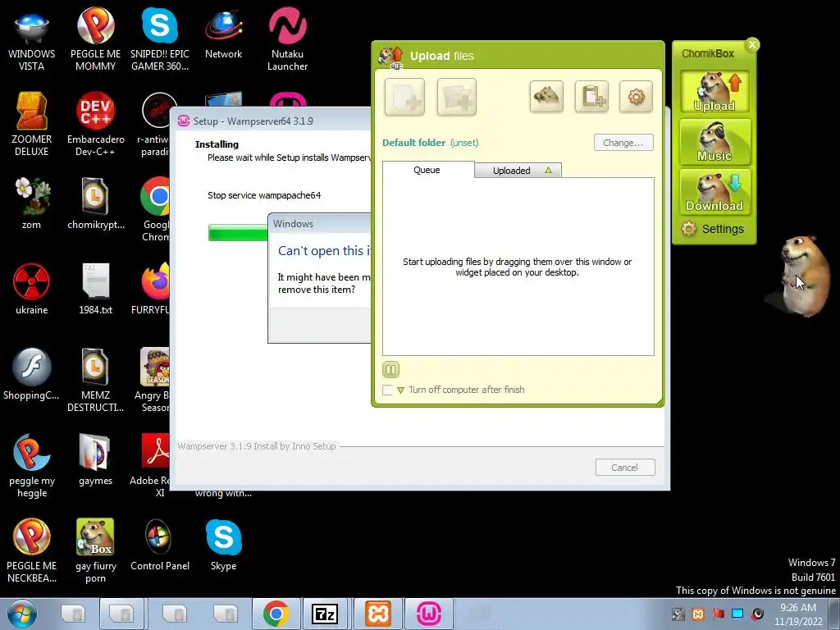Click the network monitor tray icon
The width and height of the screenshot is (840, 630).
click(737, 614)
